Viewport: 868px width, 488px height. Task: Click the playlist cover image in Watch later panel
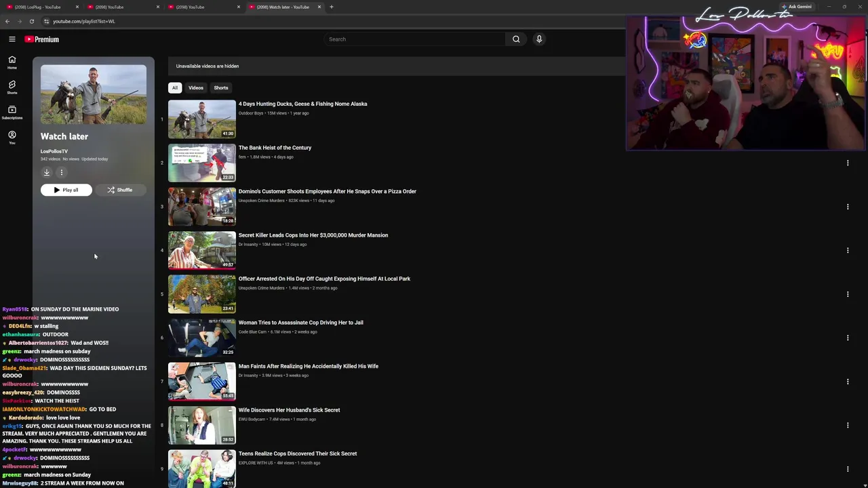[94, 94]
